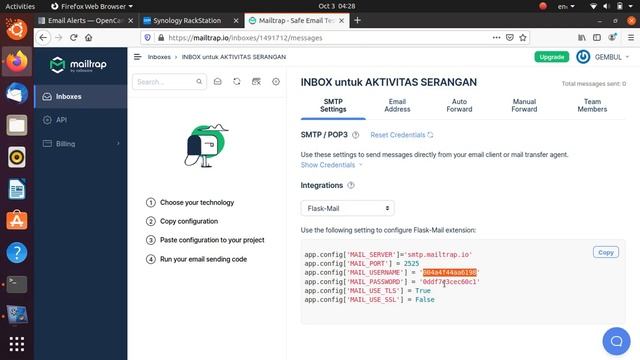This screenshot has height=360, width=640.
Task: Click browser Back button
Action: [43, 38]
